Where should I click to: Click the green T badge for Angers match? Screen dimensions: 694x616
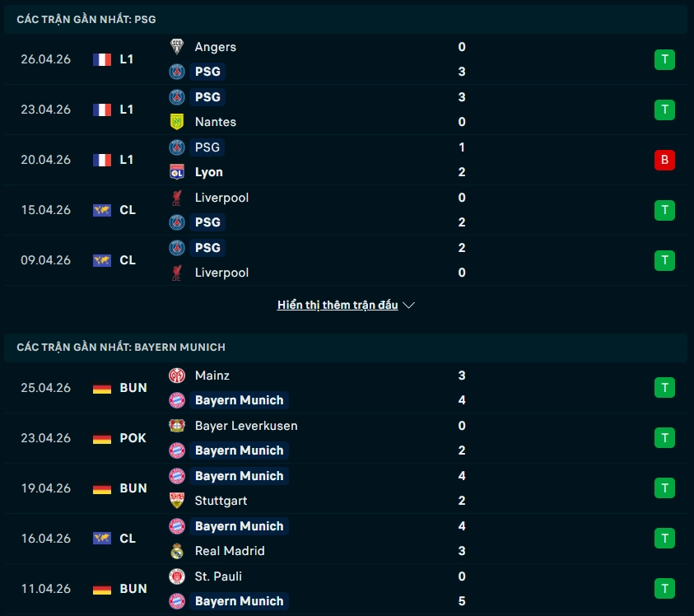tap(664, 59)
